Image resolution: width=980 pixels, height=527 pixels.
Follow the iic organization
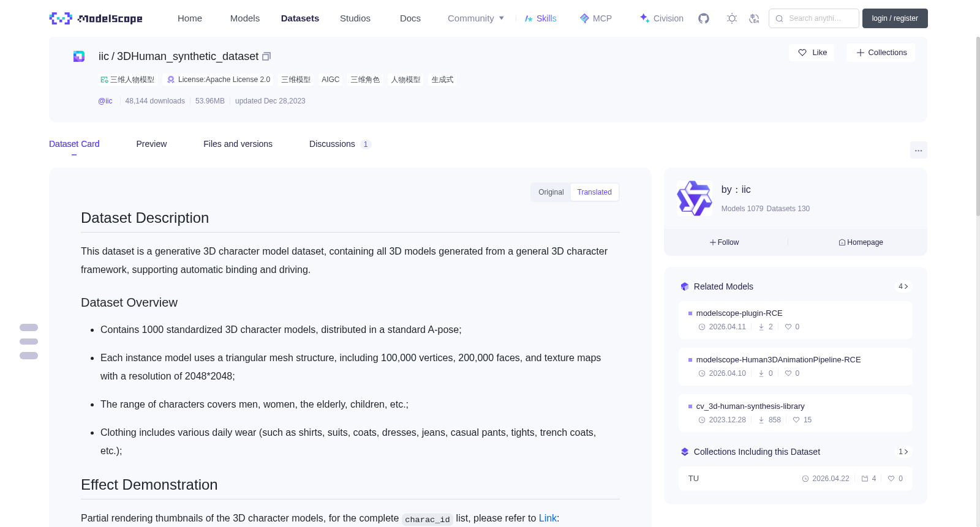pos(724,242)
